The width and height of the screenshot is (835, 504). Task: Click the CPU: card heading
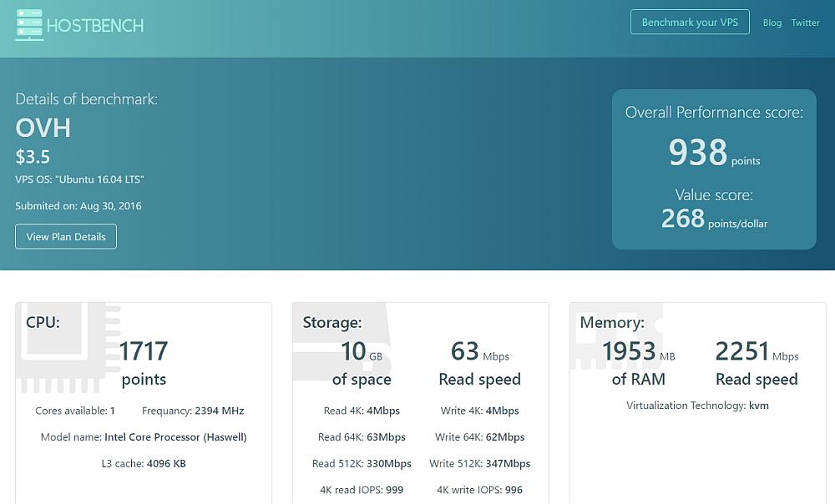[43, 323]
